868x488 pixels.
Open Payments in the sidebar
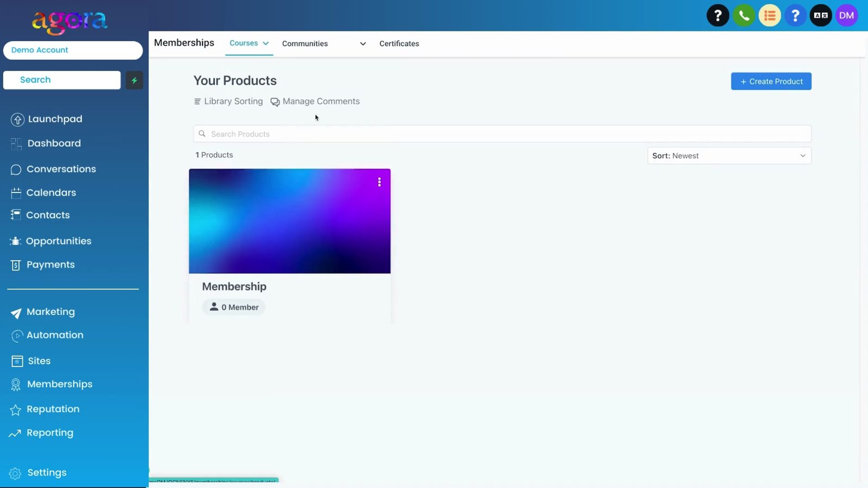point(43,265)
